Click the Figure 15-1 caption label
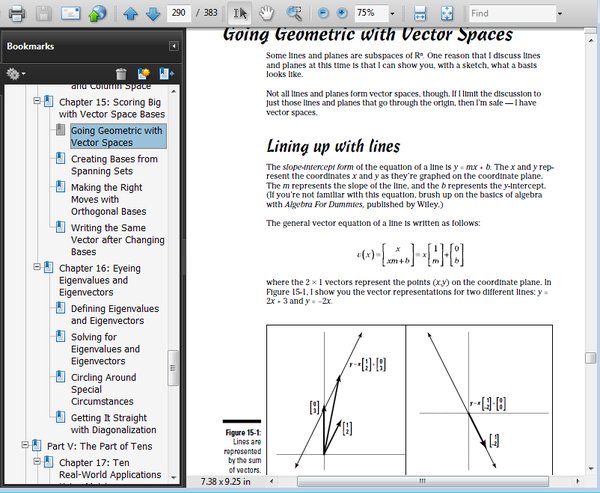600x493 pixels. pos(243,433)
